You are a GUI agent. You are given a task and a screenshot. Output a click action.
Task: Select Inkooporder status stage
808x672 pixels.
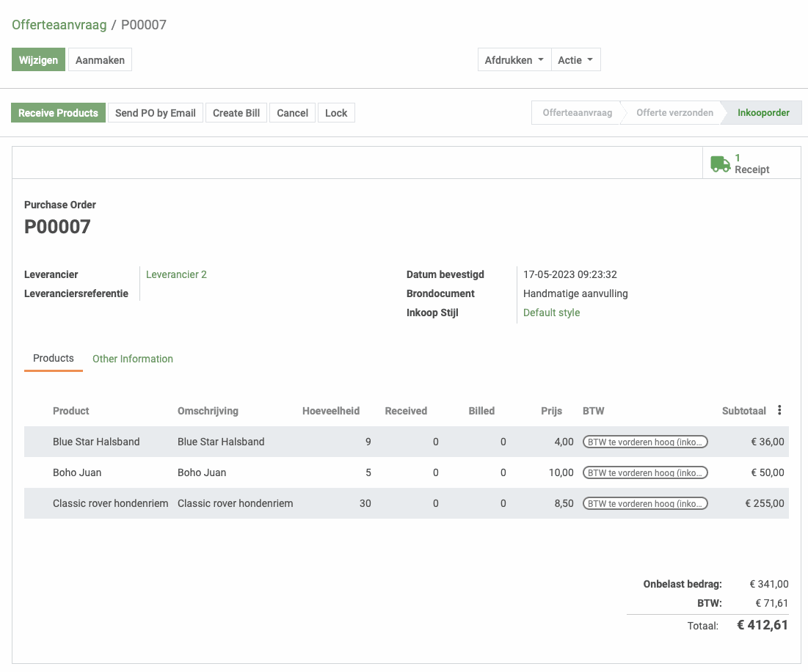763,113
